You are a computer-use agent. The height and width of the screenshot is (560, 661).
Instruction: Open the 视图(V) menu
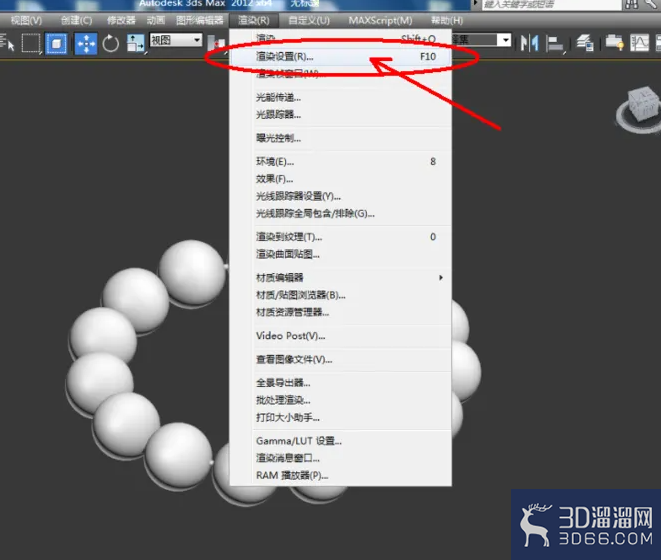click(x=26, y=20)
